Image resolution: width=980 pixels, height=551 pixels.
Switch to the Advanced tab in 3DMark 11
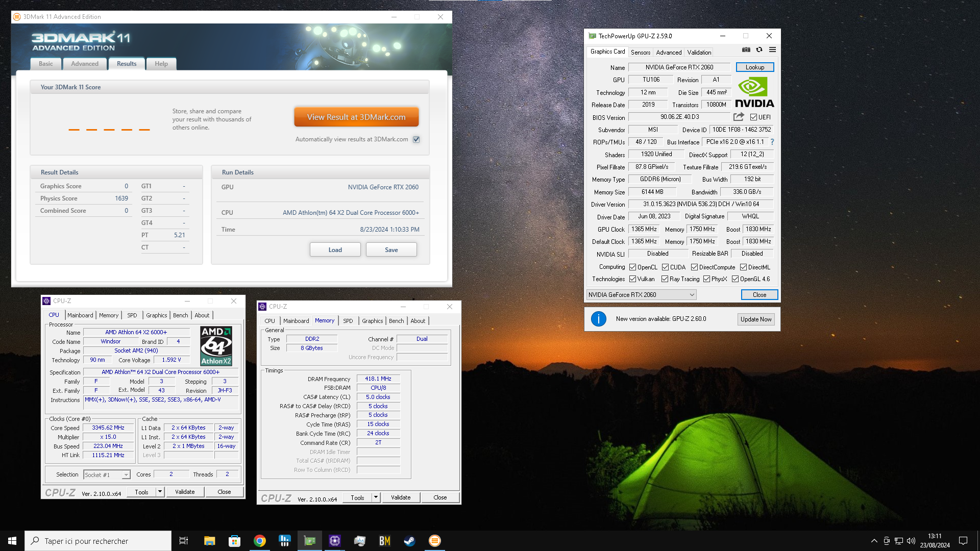coord(85,64)
